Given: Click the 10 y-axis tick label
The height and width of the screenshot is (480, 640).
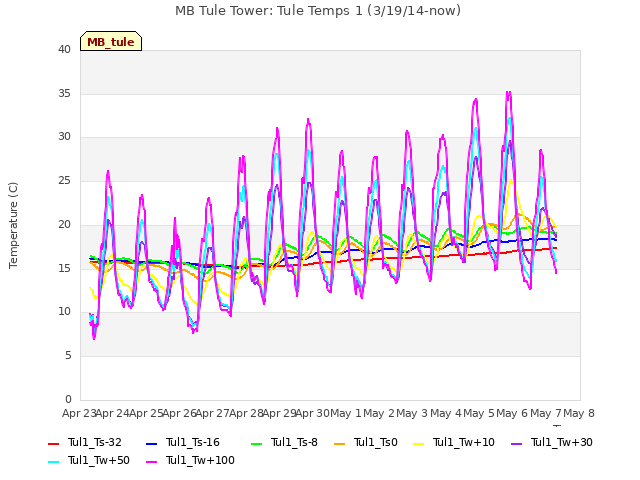Looking at the screenshot, I should pyautogui.click(x=64, y=312).
